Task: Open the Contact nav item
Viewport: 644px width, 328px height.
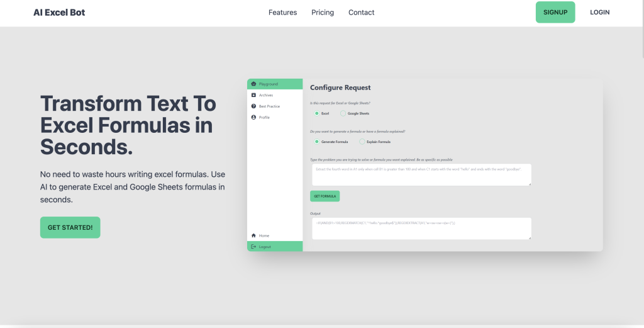Action: (361, 13)
